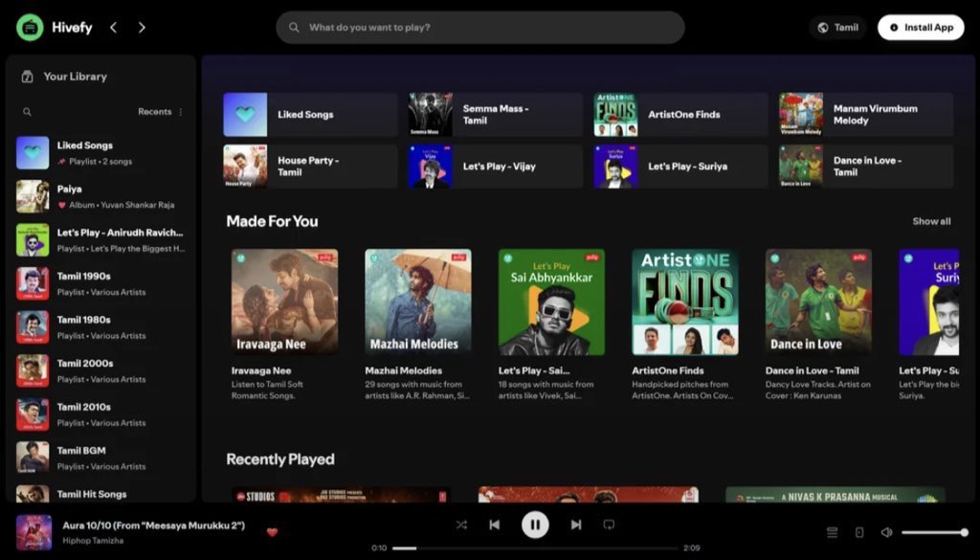This screenshot has width=980, height=560.
Task: Toggle shuffle playback
Action: (461, 525)
